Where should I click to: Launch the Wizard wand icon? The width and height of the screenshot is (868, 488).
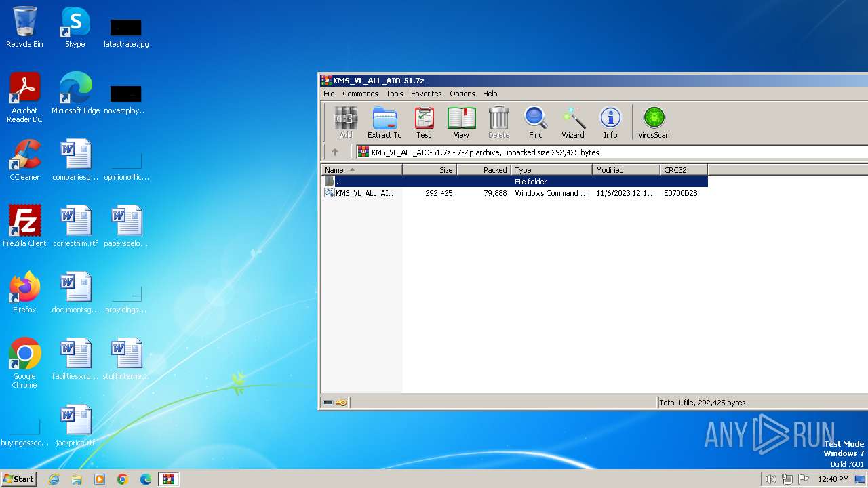573,122
